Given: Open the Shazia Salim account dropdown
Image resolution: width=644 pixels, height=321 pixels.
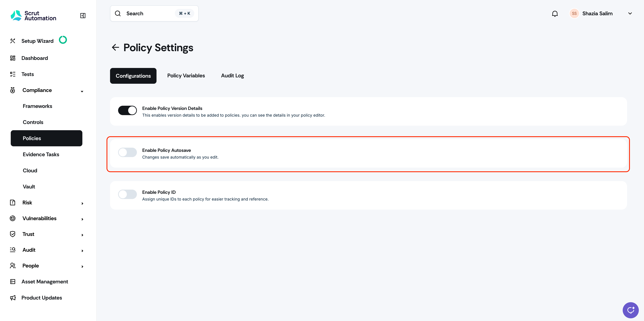Looking at the screenshot, I should coord(630,13).
